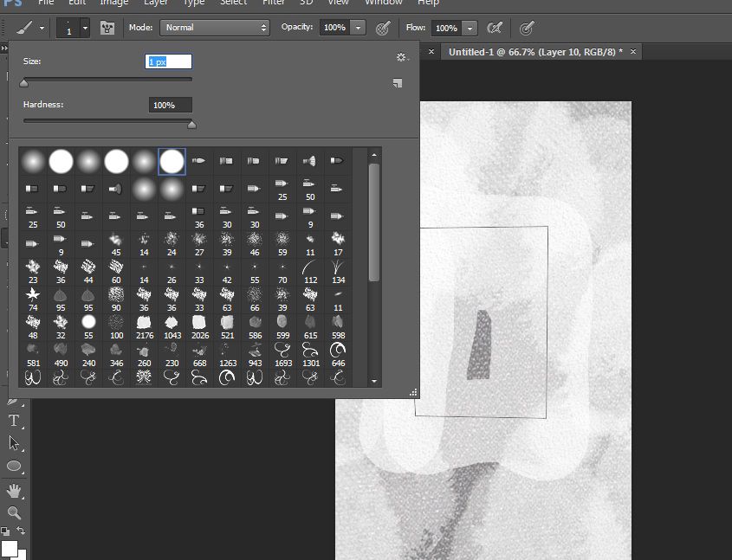Click the brush list scroll down arrow
732x560 pixels.
click(x=374, y=381)
